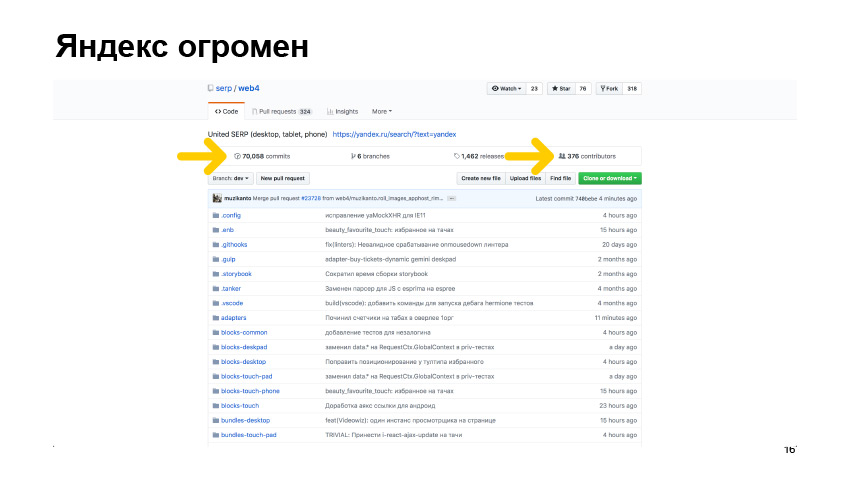Open the blocks-desktop folder
This screenshot has height=478, width=850.
coord(243,361)
